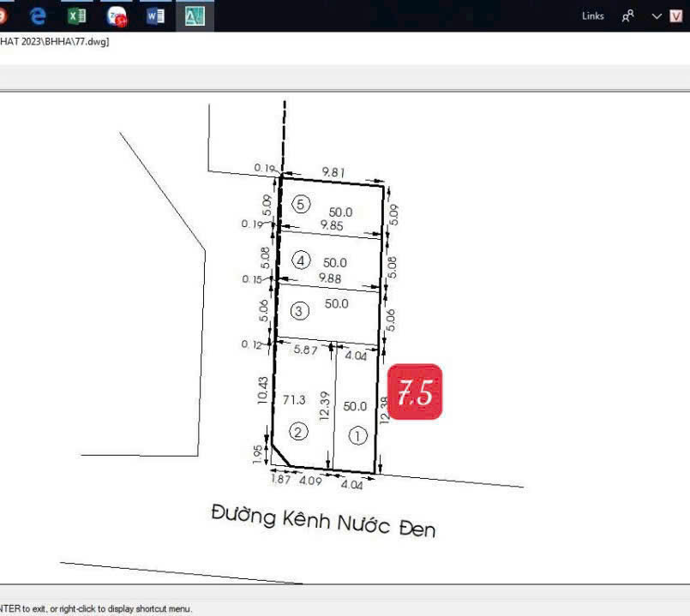Screen dimensions: 690x616
Task: Open the Zalo app with notification badge
Action: pos(117,15)
